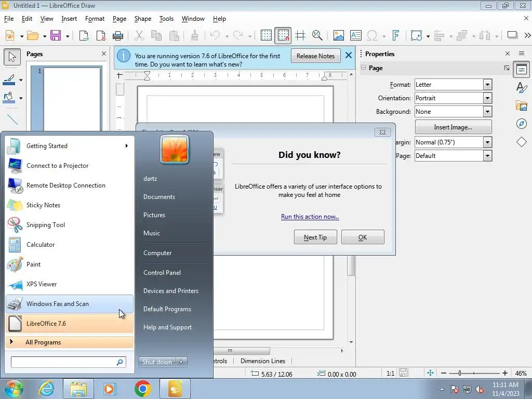The image size is (532, 399).
Task: Click the Cut scissors icon
Action: [139, 35]
